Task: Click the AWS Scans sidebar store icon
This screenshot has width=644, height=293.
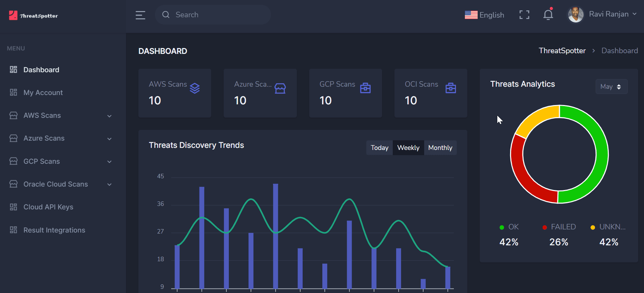Action: click(x=13, y=115)
